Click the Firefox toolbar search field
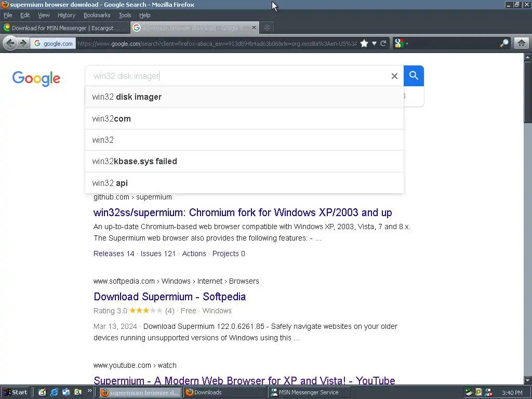Viewport: 532px width, 399px height. (x=453, y=44)
